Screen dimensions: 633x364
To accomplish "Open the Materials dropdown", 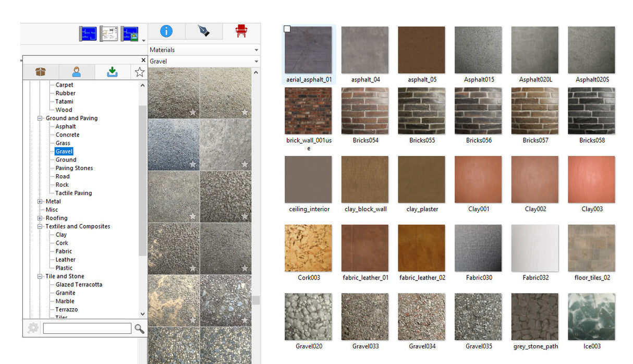I will pos(255,50).
